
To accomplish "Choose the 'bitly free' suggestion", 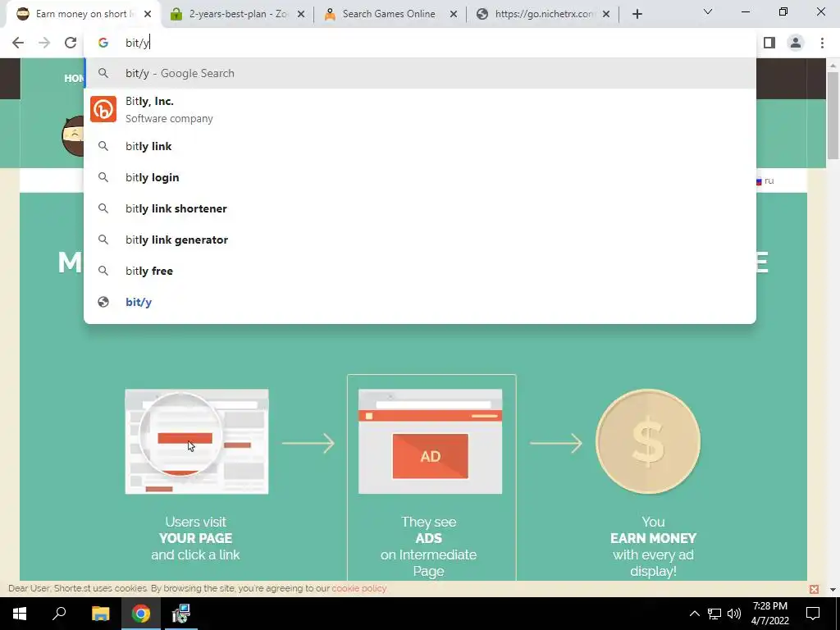I will [x=420, y=271].
